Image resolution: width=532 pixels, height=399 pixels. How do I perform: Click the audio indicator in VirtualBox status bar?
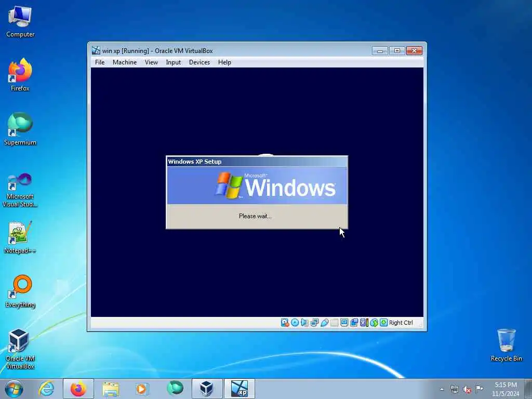304,323
